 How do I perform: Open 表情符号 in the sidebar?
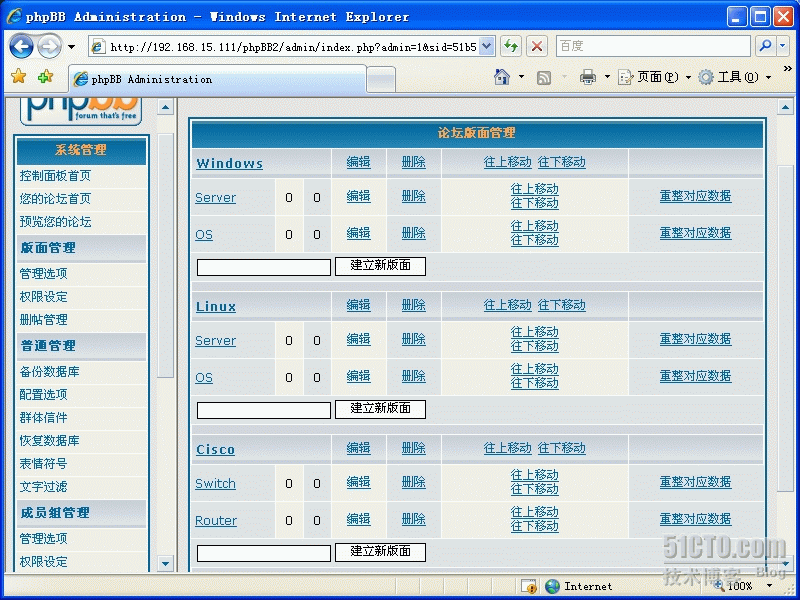pyautogui.click(x=43, y=464)
